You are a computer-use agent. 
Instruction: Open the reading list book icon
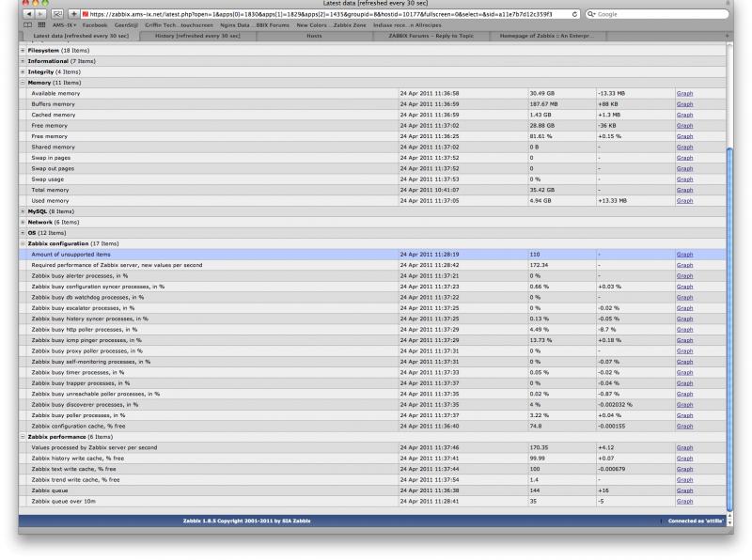point(28,25)
